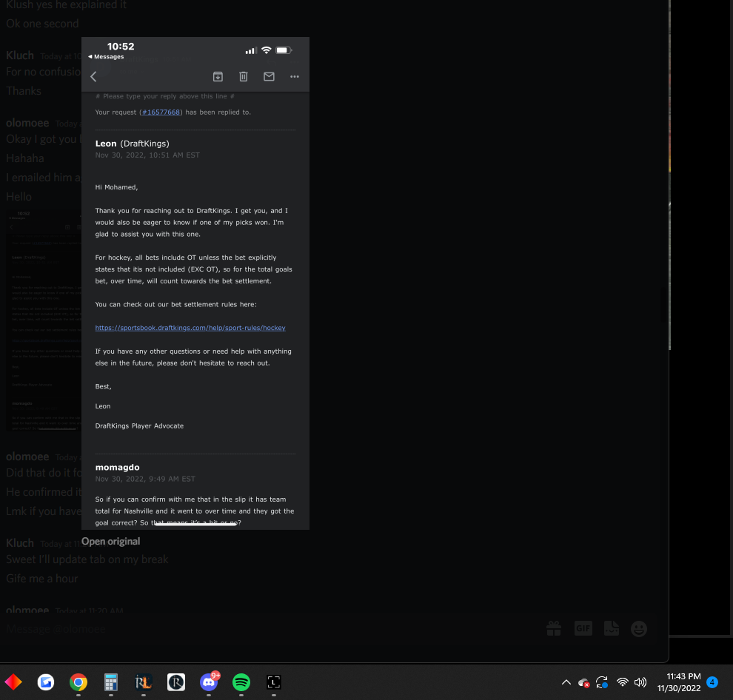Click the cloud sync error tray icon
Screen dimensions: 733x700
click(x=583, y=683)
